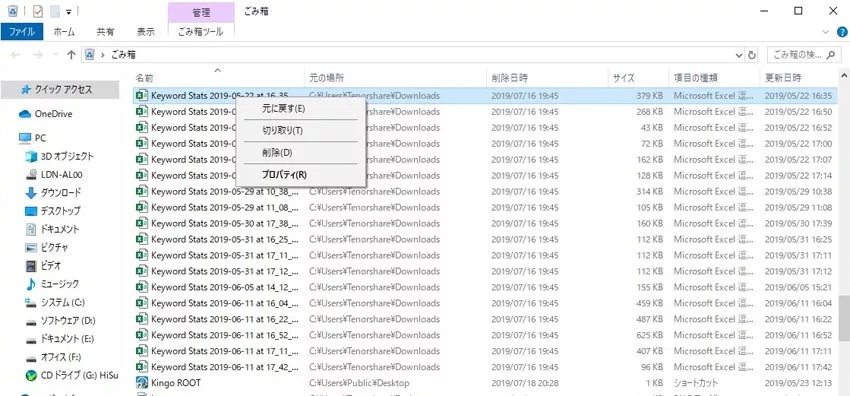Go back with the left arrow

(x=15, y=55)
